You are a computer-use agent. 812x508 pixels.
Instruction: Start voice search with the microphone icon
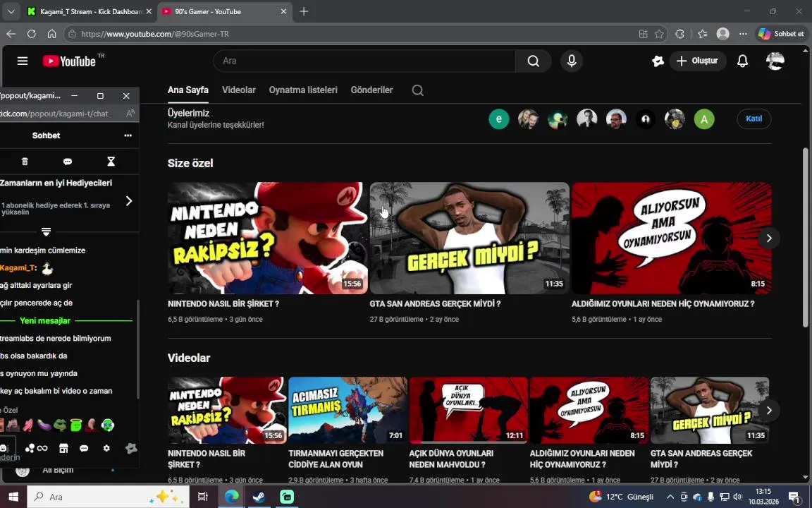pyautogui.click(x=572, y=61)
